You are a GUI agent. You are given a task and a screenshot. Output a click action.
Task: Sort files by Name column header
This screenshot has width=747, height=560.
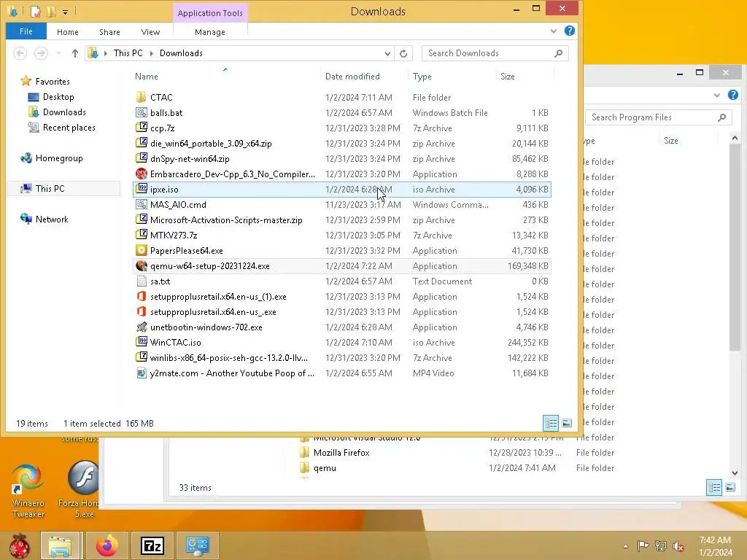[146, 76]
